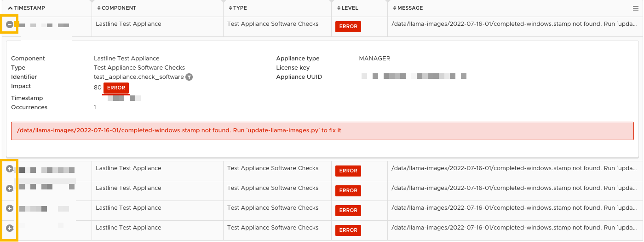
Task: Expand the first collapsed row below the details panel
Action: coord(10,169)
